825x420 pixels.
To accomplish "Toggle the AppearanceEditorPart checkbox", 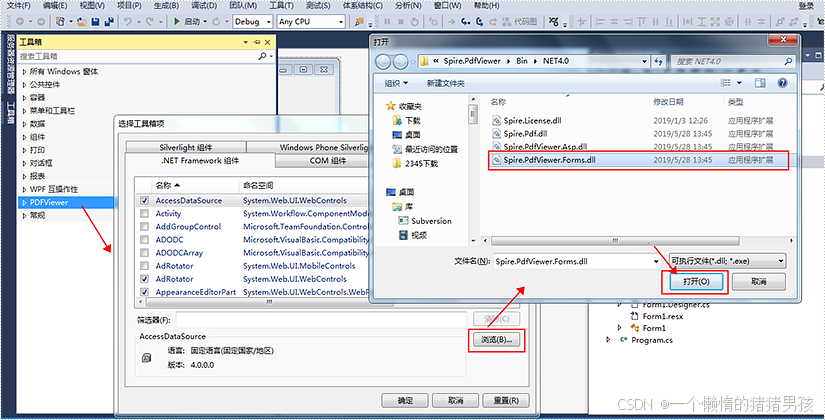I will click(144, 292).
